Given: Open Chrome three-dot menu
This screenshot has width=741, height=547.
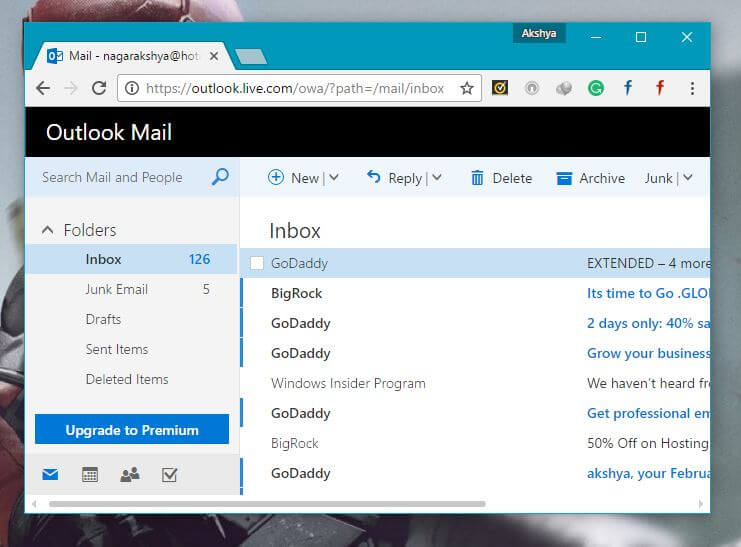Looking at the screenshot, I should (692, 88).
